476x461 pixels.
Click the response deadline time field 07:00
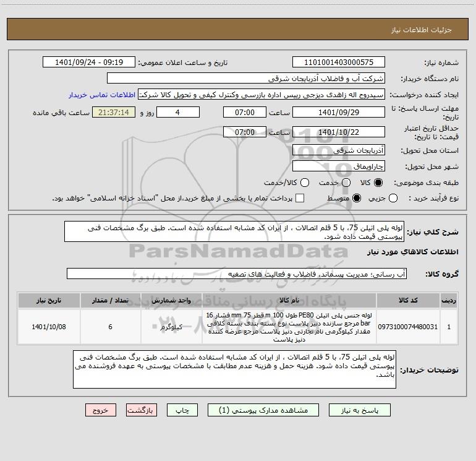tap(245, 112)
